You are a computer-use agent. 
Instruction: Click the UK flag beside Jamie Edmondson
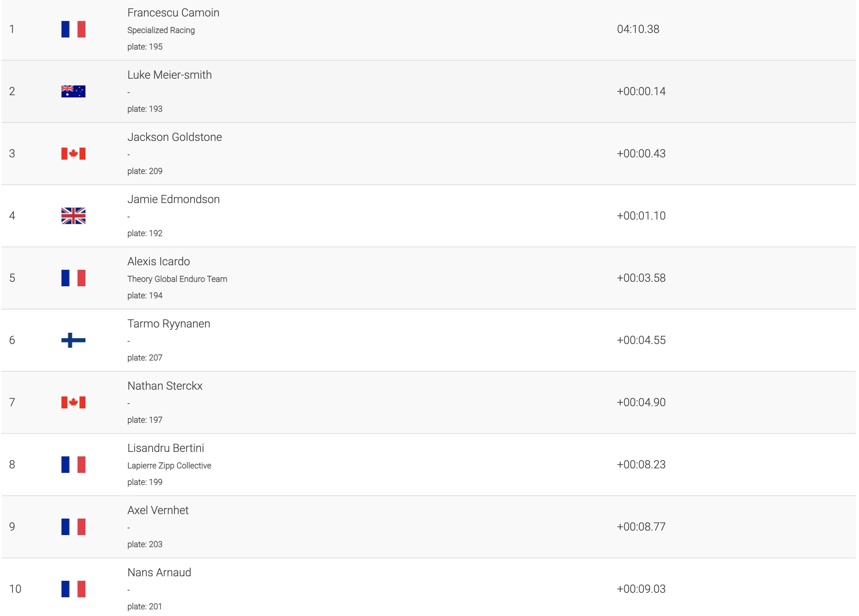pos(73,216)
